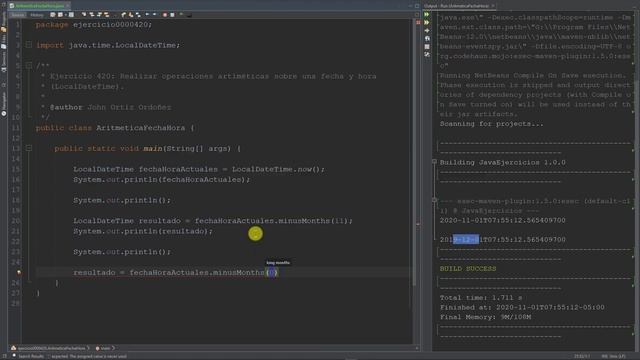Image resolution: width=640 pixels, height=360 pixels.
Task: Close the AritmeticaFechaHora.java editor tab
Action: [68, 6]
